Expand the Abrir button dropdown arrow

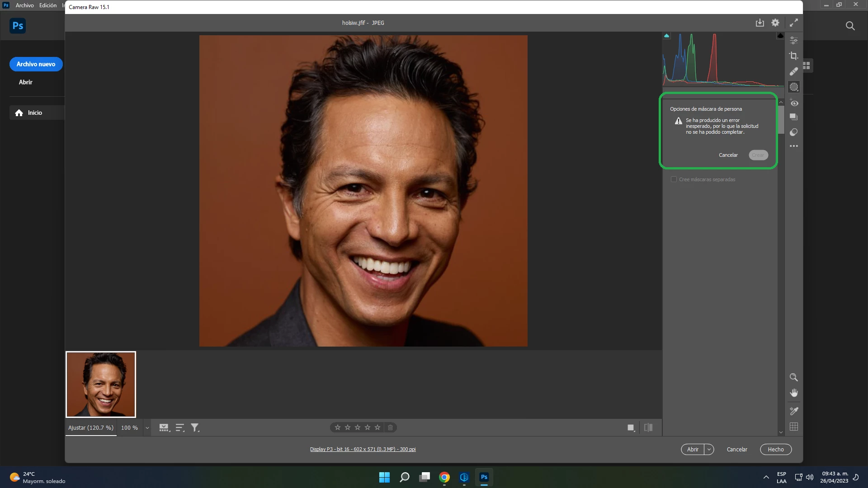tap(709, 450)
